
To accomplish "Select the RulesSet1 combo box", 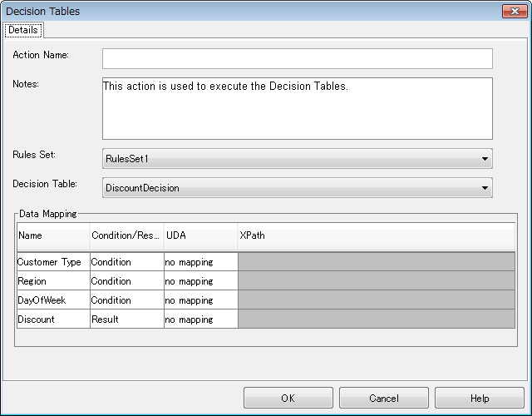I will click(298, 159).
